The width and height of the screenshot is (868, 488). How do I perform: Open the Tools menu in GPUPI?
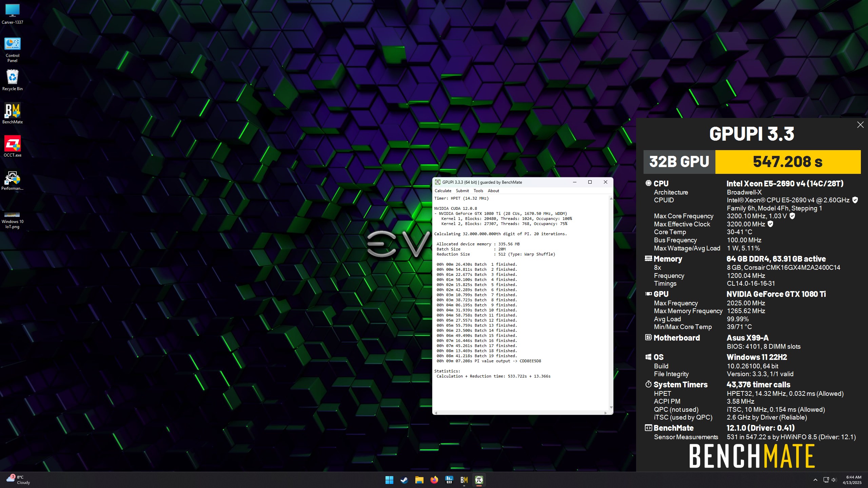tap(478, 191)
